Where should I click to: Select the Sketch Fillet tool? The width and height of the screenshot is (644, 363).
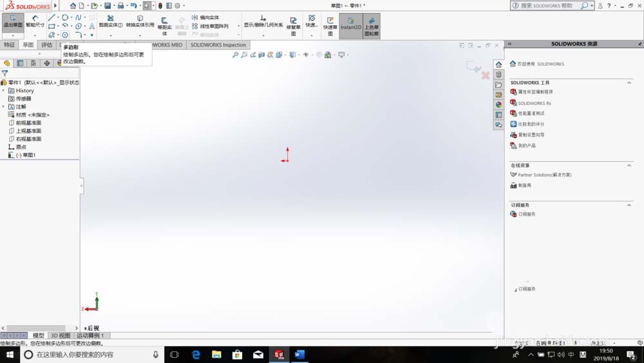coord(78,35)
